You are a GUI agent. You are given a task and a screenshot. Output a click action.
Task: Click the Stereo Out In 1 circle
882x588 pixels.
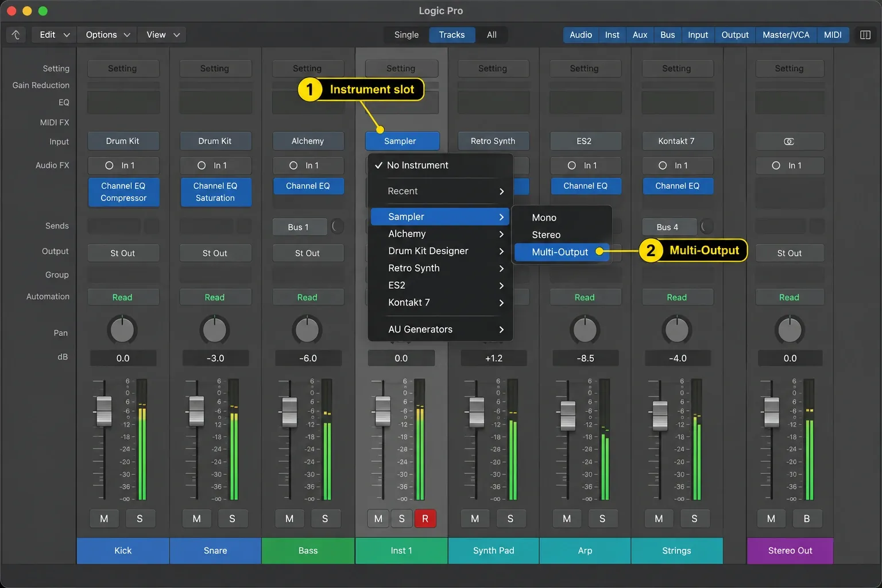[776, 165]
